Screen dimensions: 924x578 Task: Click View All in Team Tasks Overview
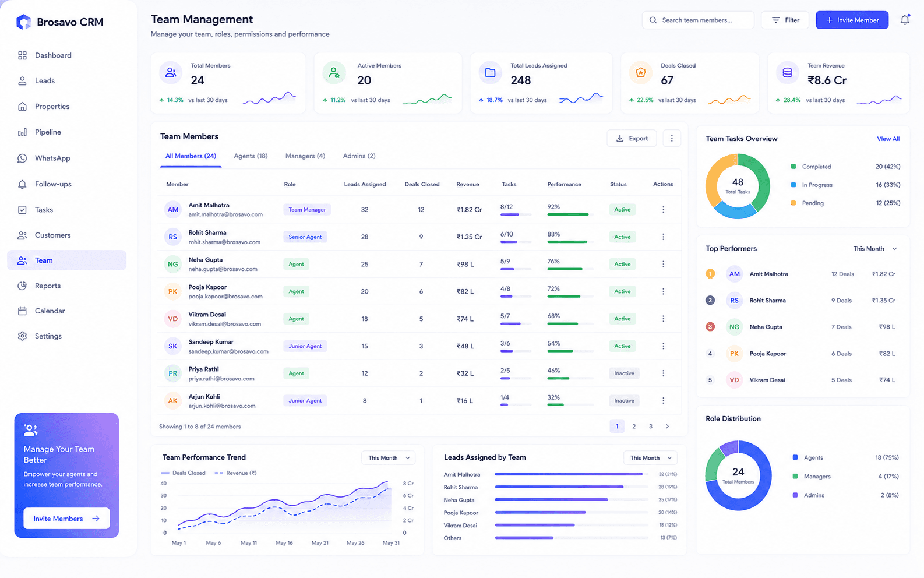888,139
